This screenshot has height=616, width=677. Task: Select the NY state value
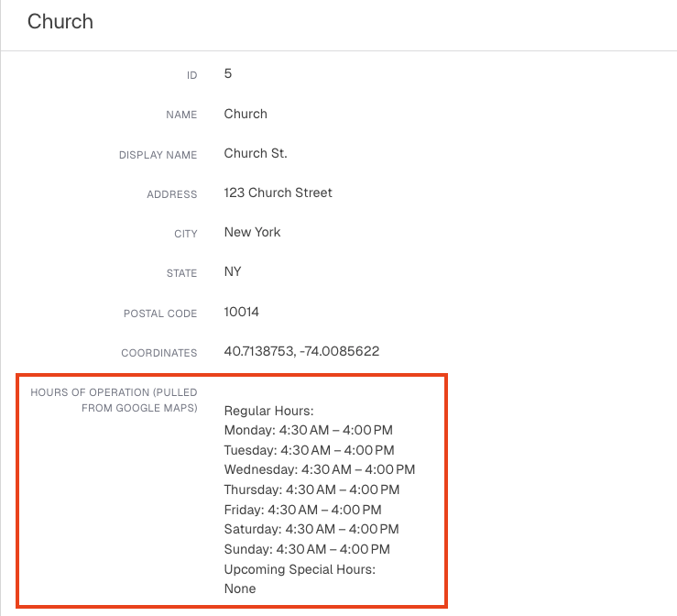[233, 271]
